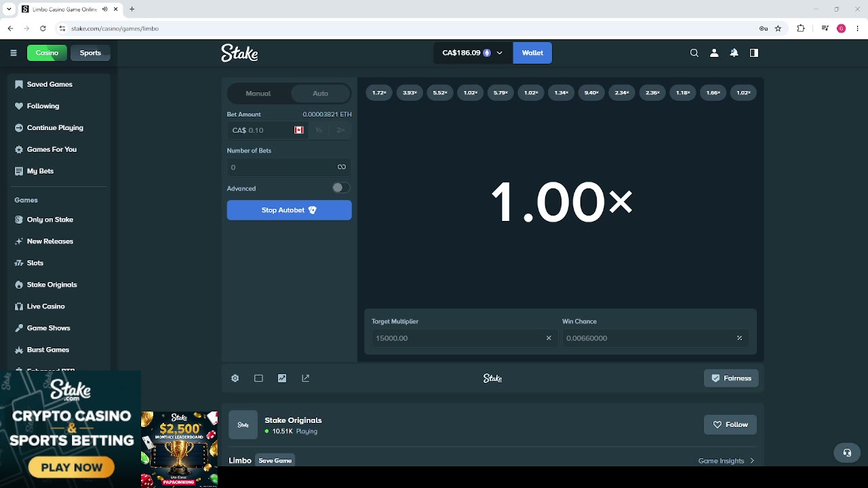
Task: Open the browser extensions puzzle icon
Action: [x=801, y=28]
